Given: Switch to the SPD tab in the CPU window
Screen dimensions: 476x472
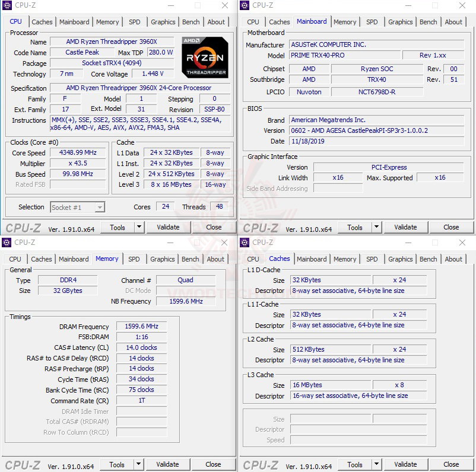Looking at the screenshot, I should pos(134,22).
